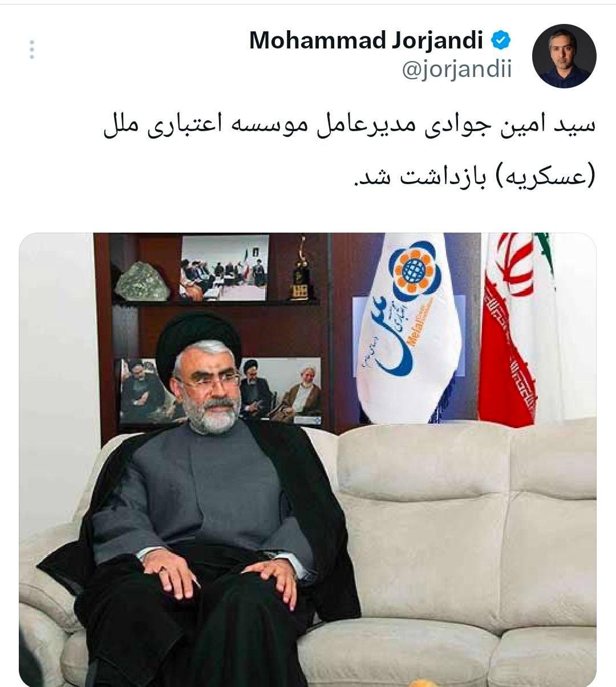Click the blue verified badge
Viewport: 616px width, 687px height.
[x=501, y=40]
